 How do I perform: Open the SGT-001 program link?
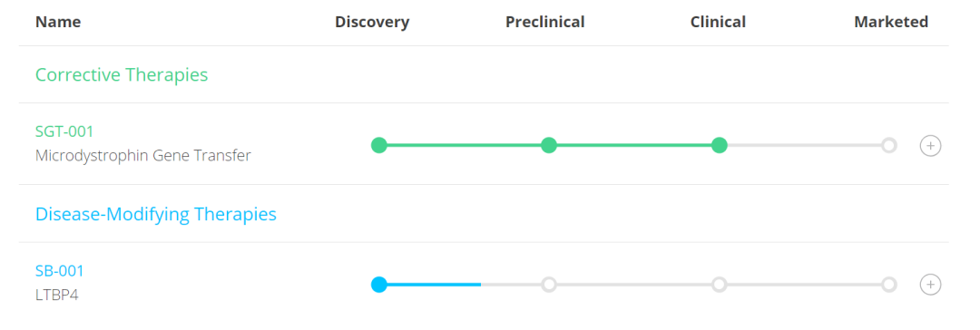pos(64,131)
